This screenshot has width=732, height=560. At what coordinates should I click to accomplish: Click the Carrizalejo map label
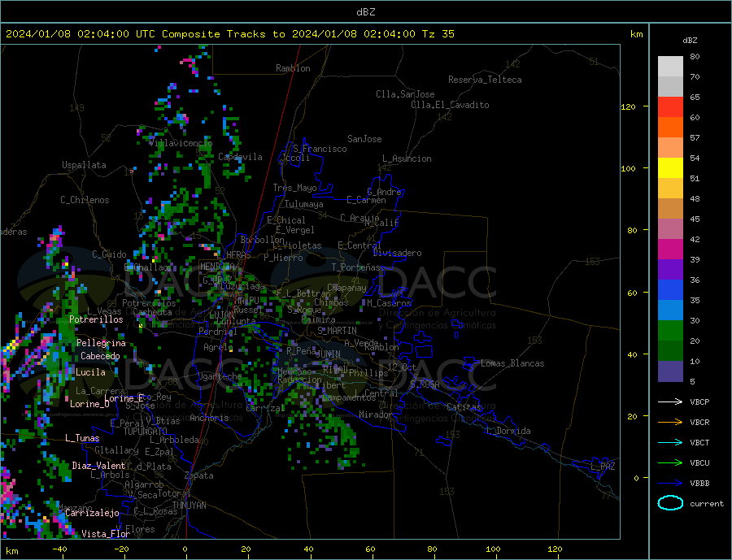click(x=92, y=514)
